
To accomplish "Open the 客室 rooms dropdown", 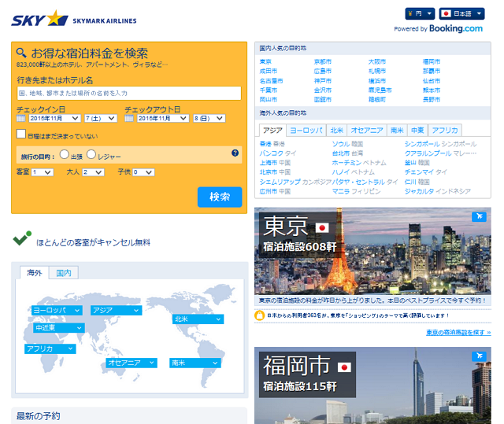I will (43, 172).
